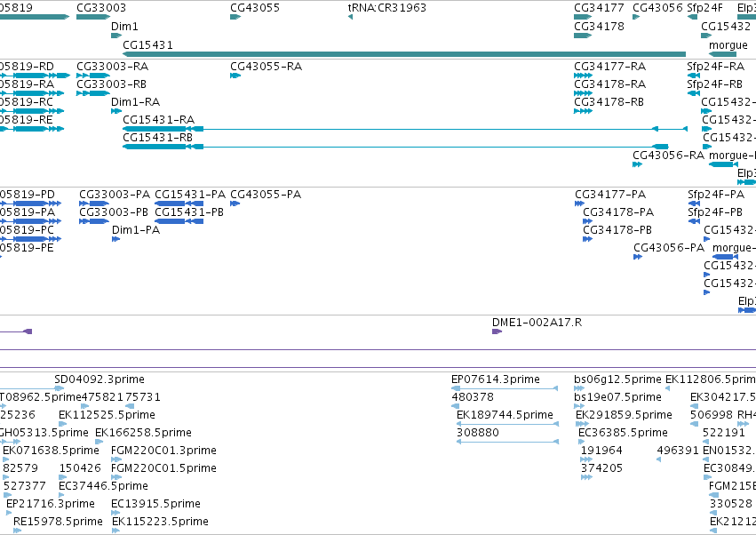The image size is (756, 535).
Task: Click the CG34178 gene label
Action: (599, 26)
